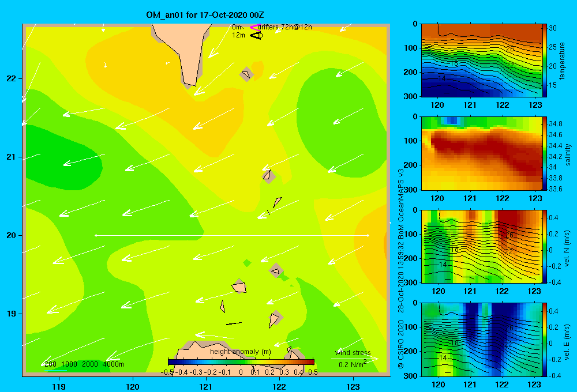
Task: Click the height anomaly color bar
Action: (241, 362)
